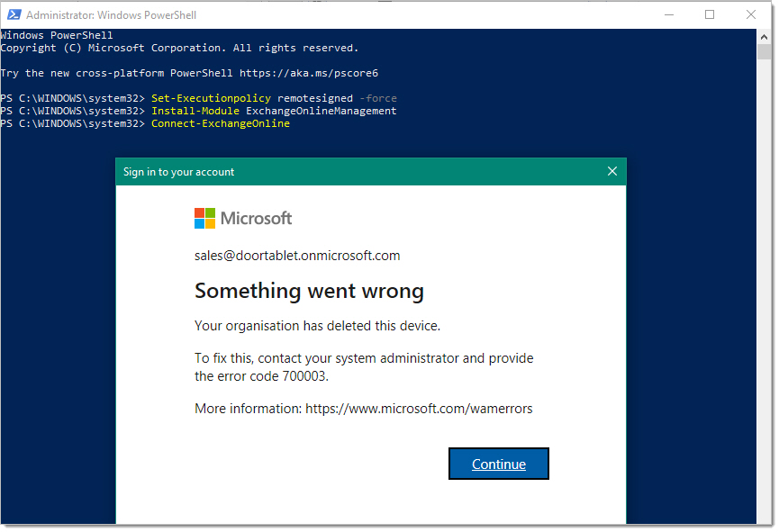
Task: Click the PowerShell icon in title bar
Action: pyautogui.click(x=14, y=15)
